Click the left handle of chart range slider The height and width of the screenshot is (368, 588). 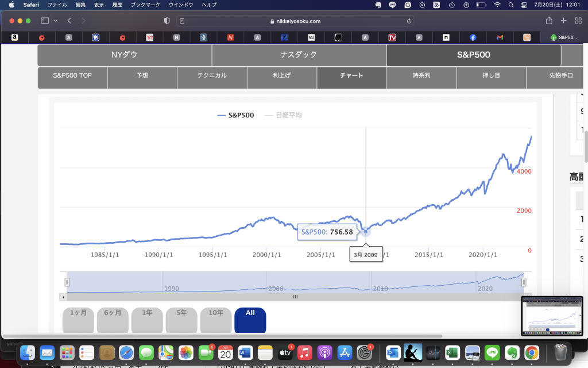coord(67,282)
